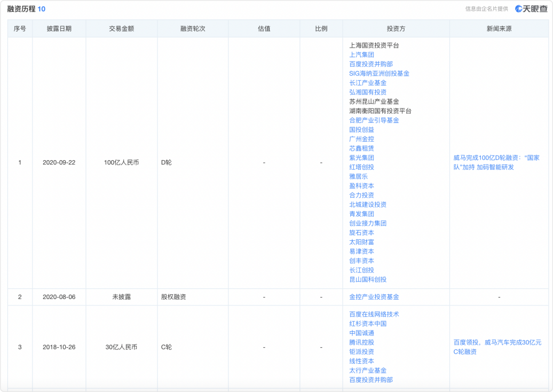Open investor link 长江创投

tap(361, 270)
